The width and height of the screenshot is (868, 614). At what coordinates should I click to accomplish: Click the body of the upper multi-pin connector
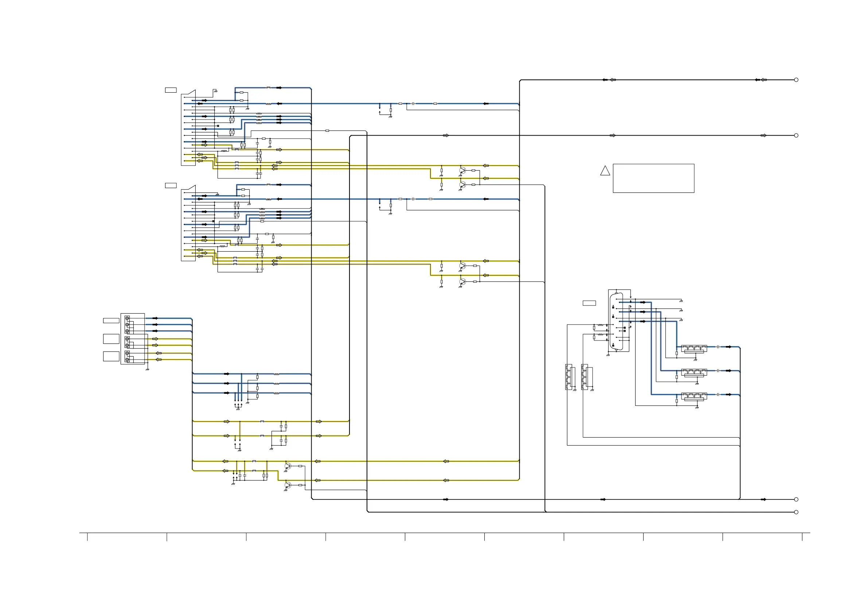click(x=188, y=129)
